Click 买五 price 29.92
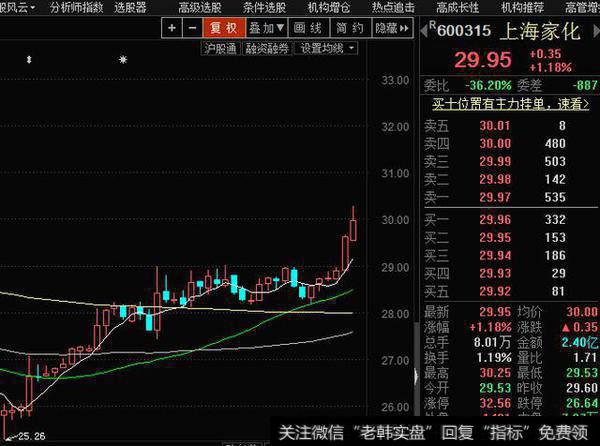Screen dimensions: 600x446 tap(495, 291)
